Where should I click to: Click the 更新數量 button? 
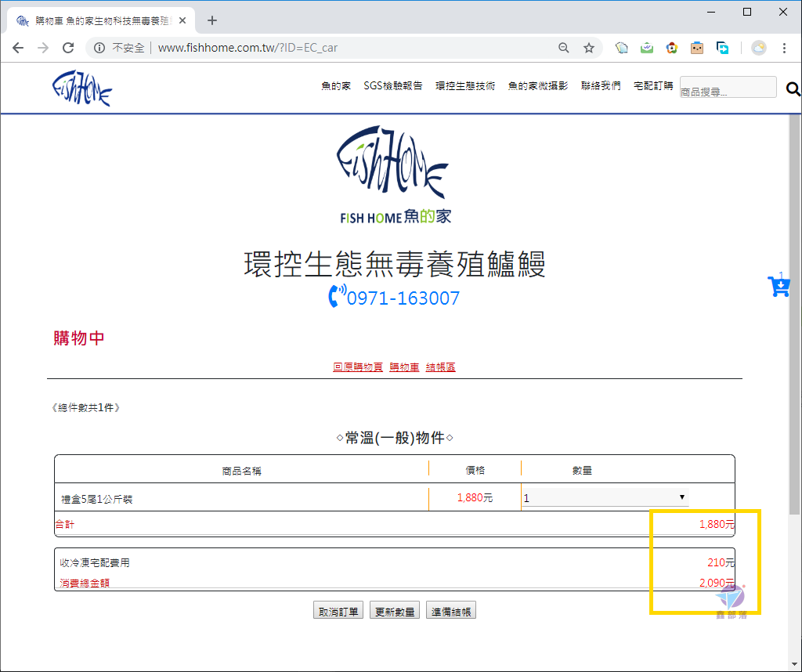395,611
